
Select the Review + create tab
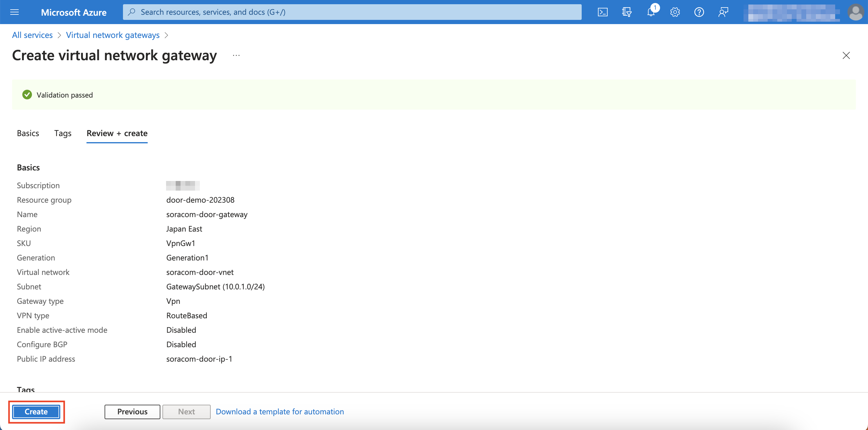(x=117, y=133)
